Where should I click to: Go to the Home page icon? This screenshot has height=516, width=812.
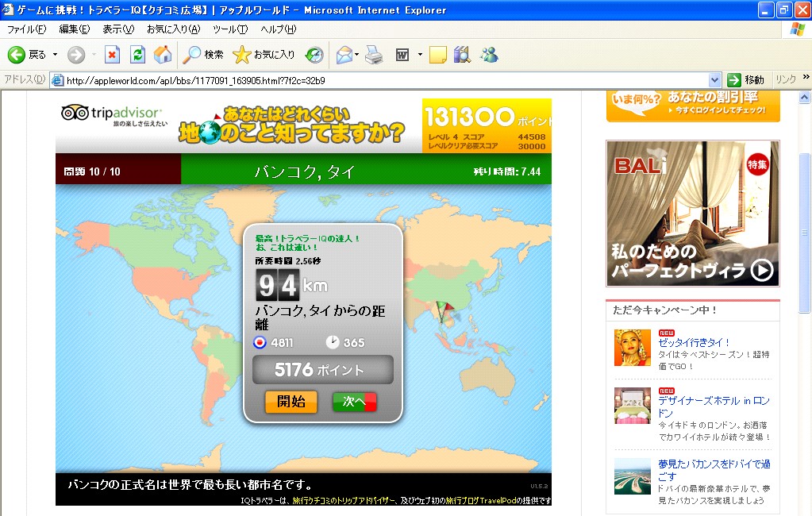click(163, 55)
